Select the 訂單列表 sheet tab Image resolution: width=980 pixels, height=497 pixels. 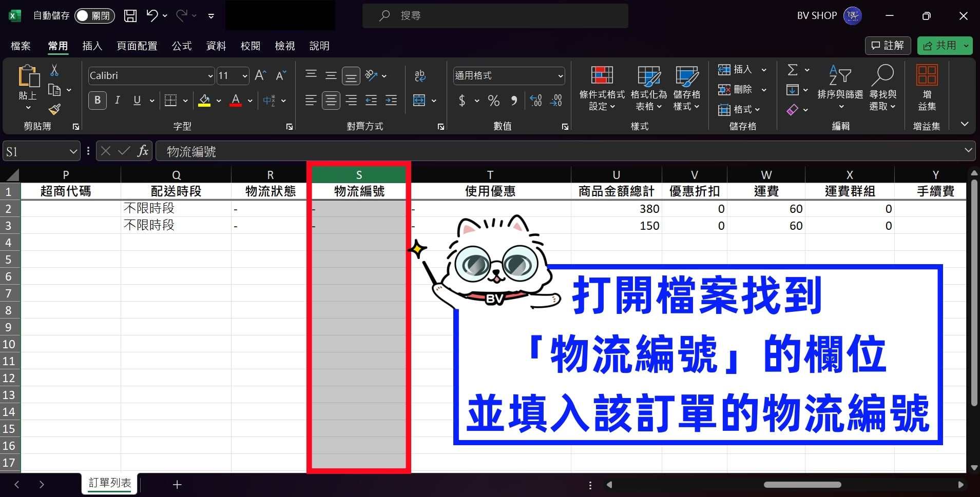pos(110,483)
